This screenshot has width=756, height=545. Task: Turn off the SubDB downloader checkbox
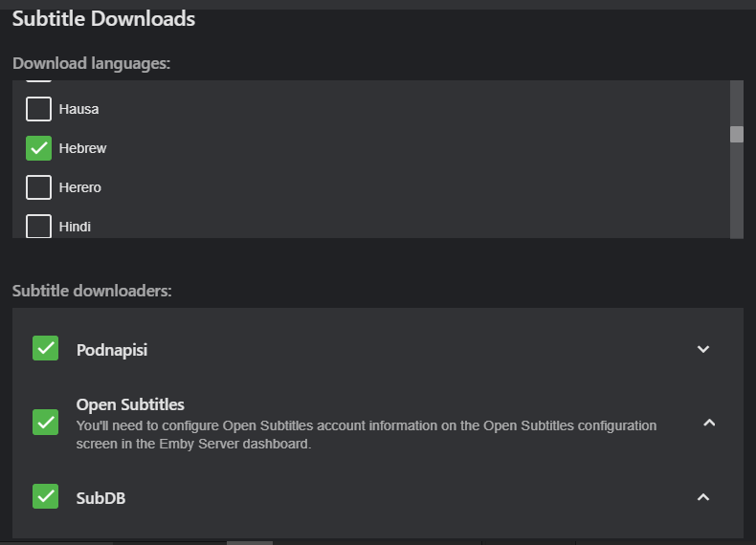tap(45, 496)
